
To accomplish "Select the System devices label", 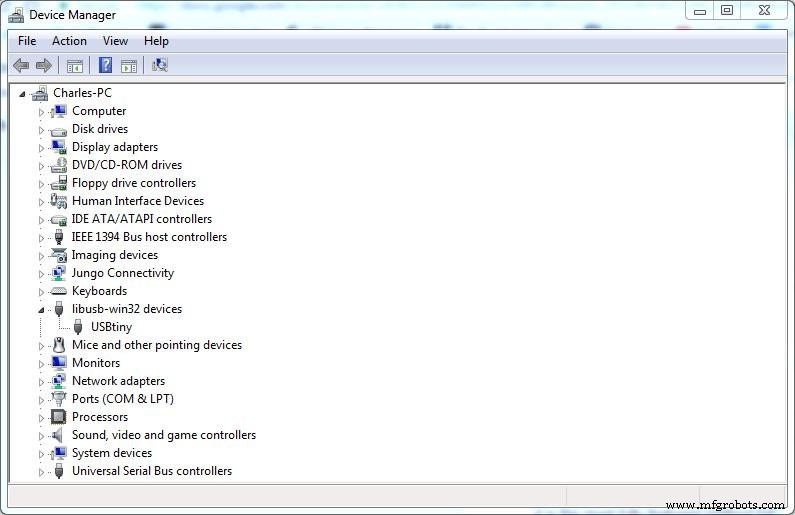I will [112, 453].
